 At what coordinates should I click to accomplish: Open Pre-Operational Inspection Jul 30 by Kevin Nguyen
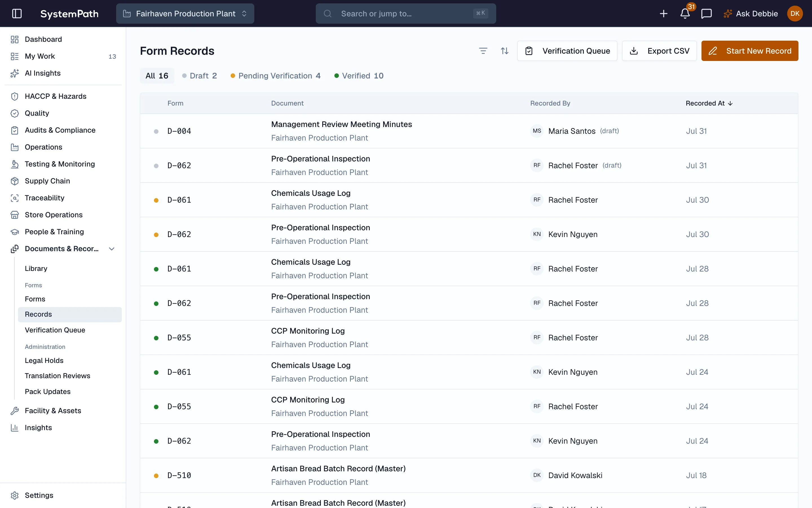pos(469,235)
